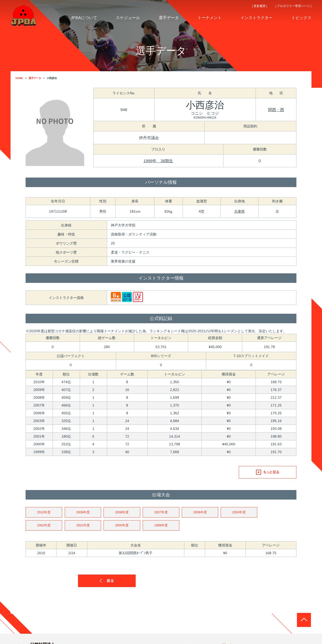Click the total pins value 53,701
Screen dimensions: 322x644
pyautogui.click(x=161, y=347)
